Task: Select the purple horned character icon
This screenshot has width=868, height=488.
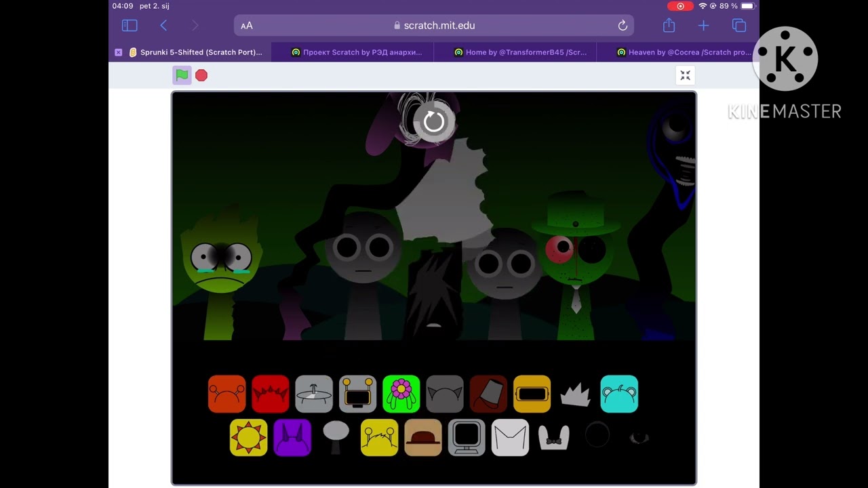Action: 292,437
